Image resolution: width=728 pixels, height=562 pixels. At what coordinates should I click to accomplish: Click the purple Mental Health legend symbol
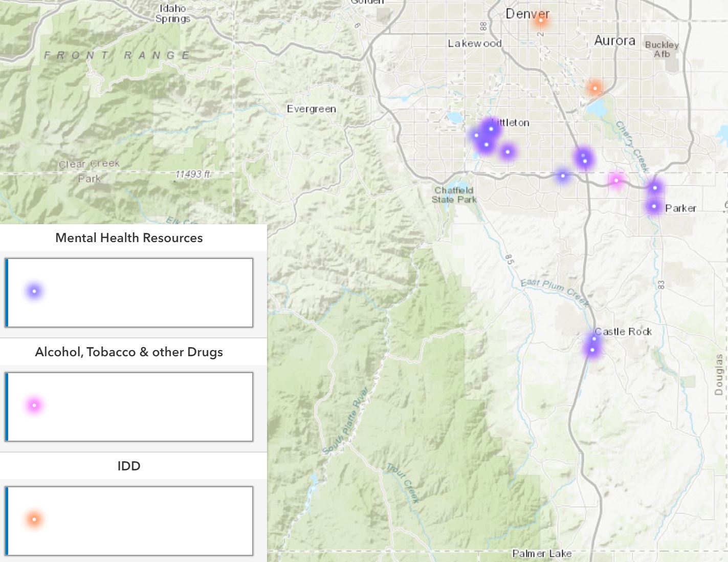coord(34,291)
